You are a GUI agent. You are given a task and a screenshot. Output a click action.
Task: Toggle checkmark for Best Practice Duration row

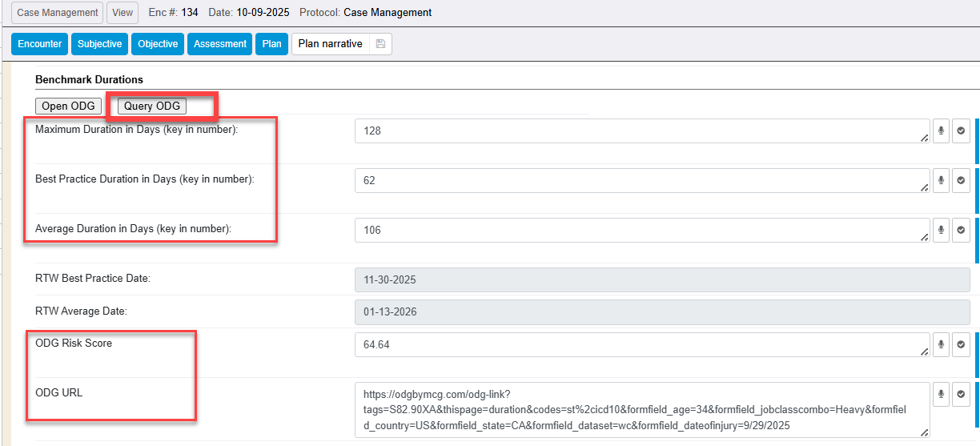tap(960, 180)
